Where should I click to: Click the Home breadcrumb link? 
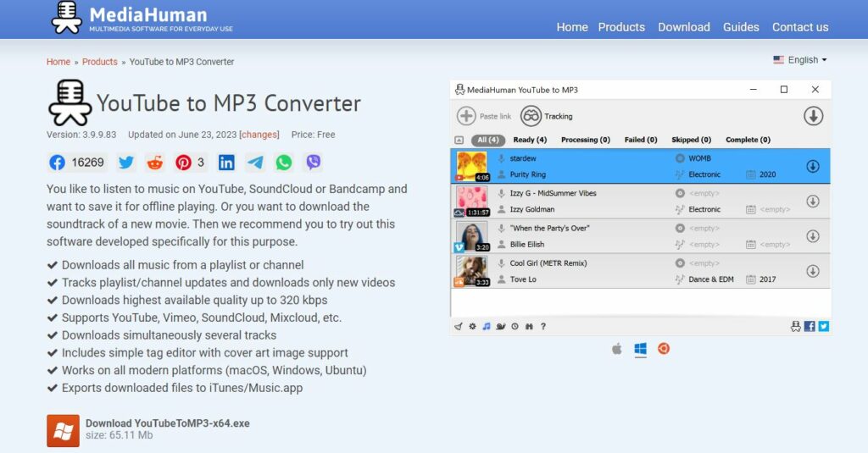[58, 62]
